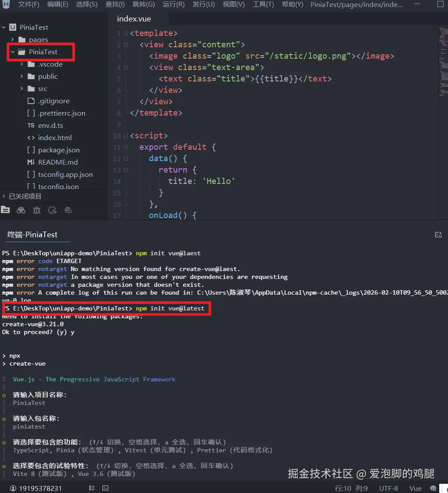
Task: Open the notification chat icon in status bar
Action: (433, 488)
